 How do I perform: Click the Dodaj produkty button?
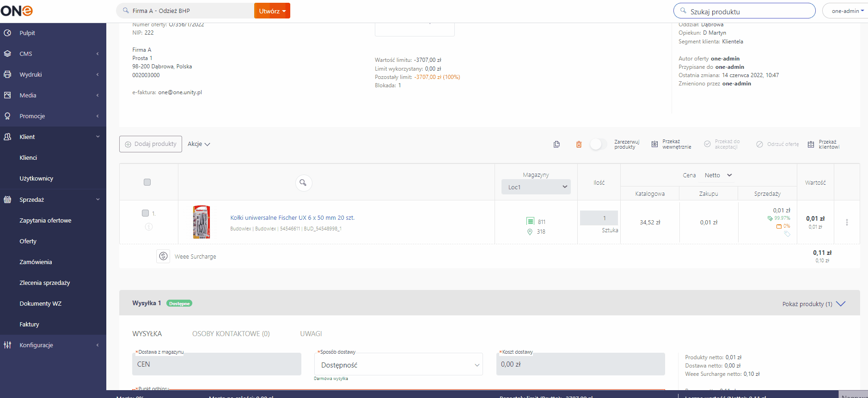(x=151, y=144)
